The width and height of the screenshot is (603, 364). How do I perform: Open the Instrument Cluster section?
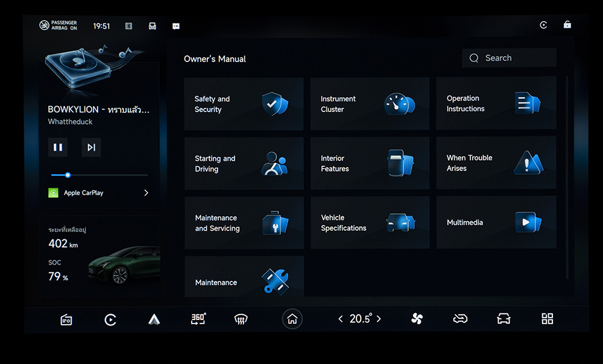[x=369, y=104]
